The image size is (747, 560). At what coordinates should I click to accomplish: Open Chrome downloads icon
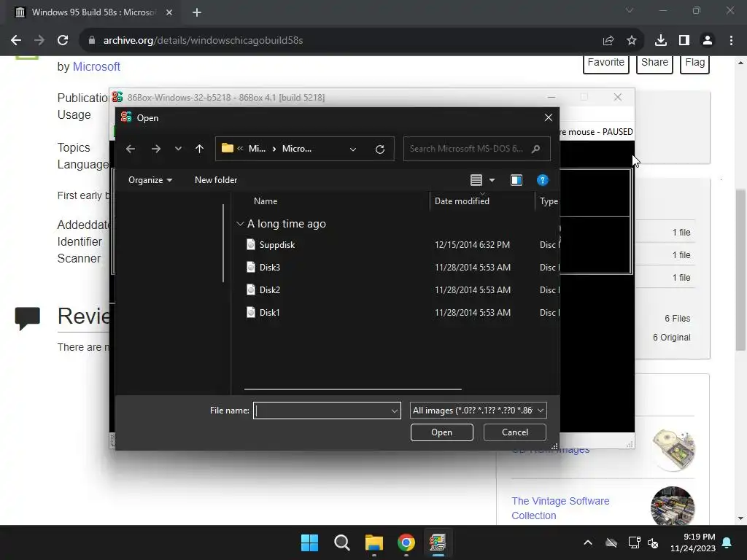[661, 41]
